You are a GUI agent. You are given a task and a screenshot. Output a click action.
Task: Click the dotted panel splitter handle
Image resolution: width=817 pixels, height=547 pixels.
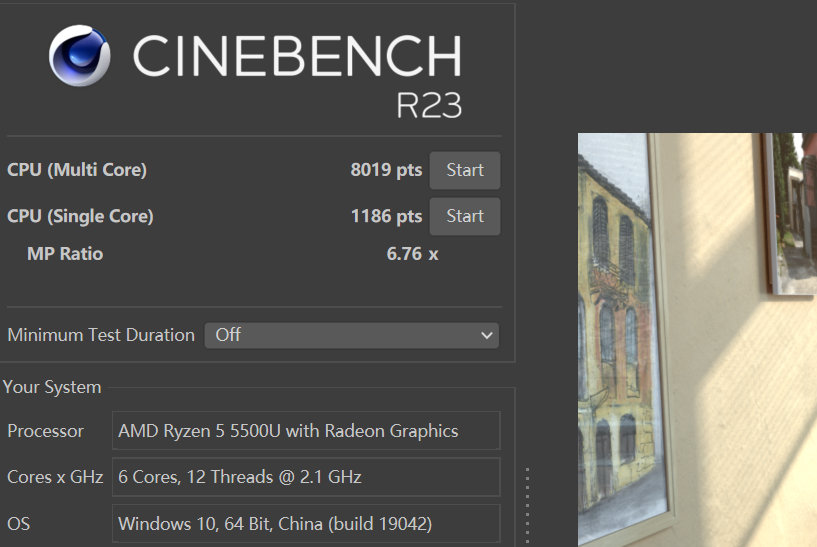point(527,505)
